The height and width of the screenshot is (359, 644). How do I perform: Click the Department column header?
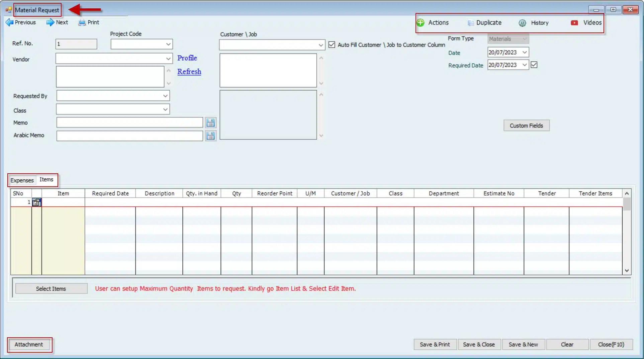(x=444, y=193)
